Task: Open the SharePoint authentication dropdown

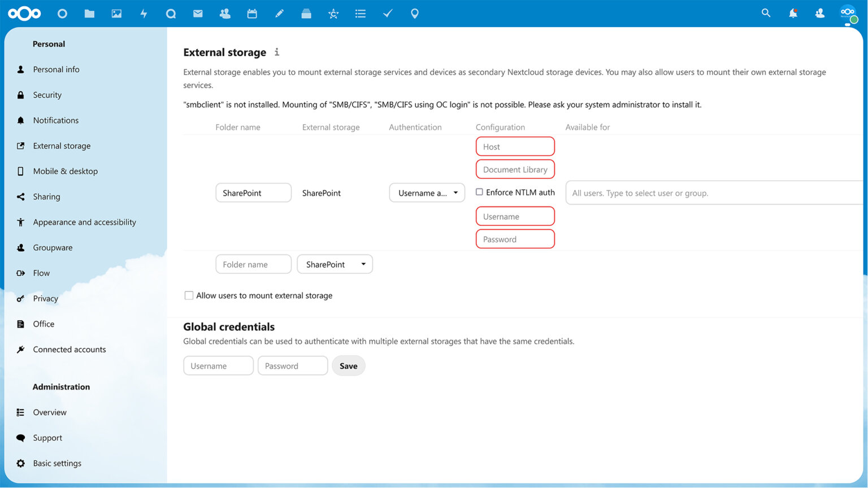Action: tap(427, 193)
